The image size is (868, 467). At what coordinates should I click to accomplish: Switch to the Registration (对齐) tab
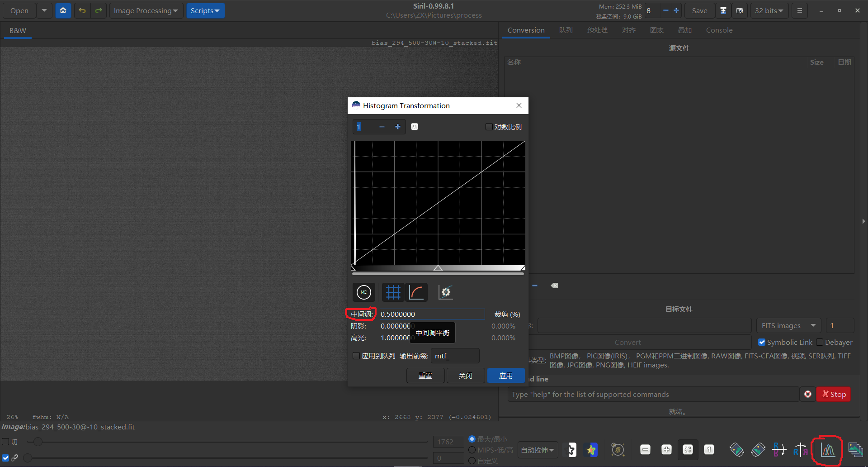629,30
